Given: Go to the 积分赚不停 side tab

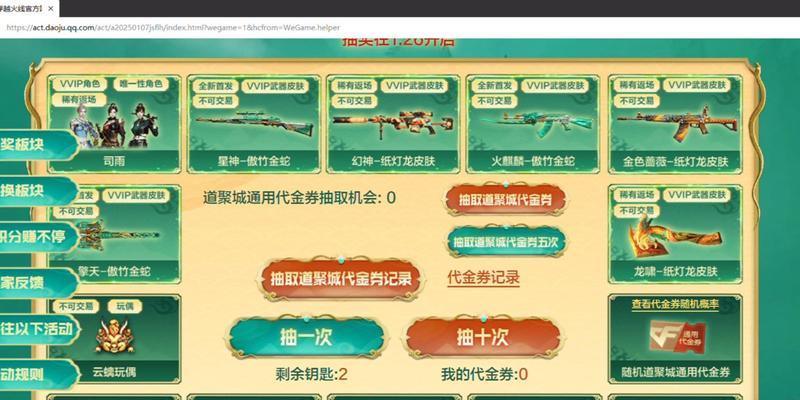Looking at the screenshot, I should point(38,238).
